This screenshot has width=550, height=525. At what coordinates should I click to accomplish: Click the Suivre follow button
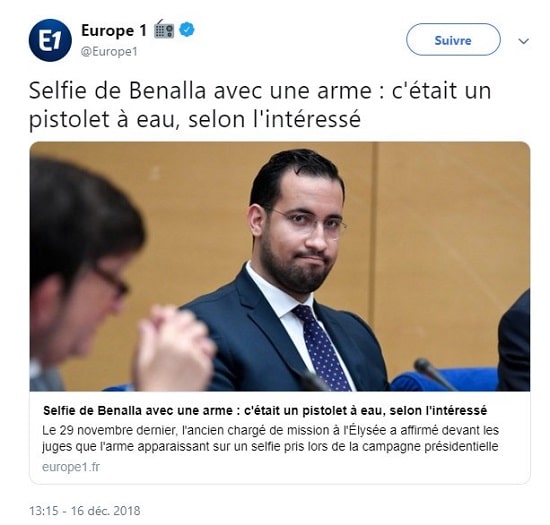453,40
